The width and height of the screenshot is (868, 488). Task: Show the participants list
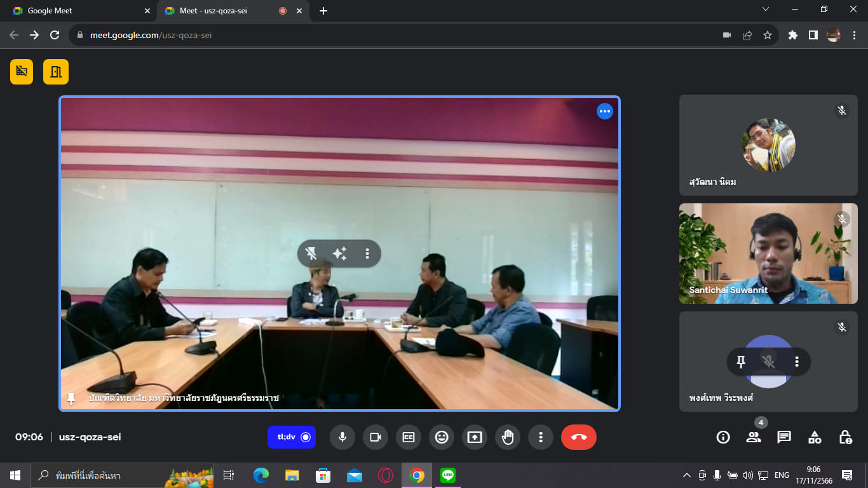pos(754,437)
